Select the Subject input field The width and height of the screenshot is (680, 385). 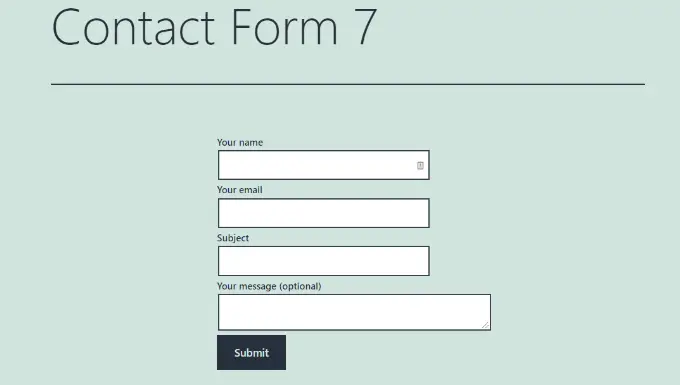324,261
